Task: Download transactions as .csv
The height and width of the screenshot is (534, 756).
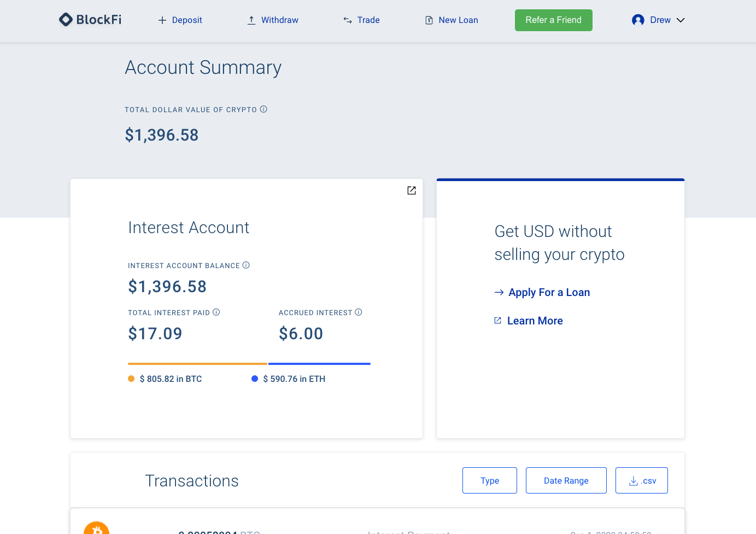Action: (641, 480)
